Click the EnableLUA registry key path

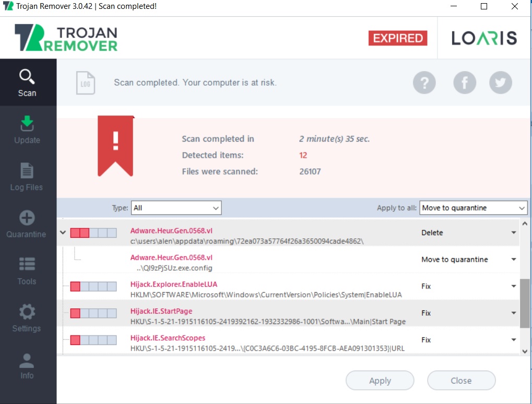click(266, 295)
